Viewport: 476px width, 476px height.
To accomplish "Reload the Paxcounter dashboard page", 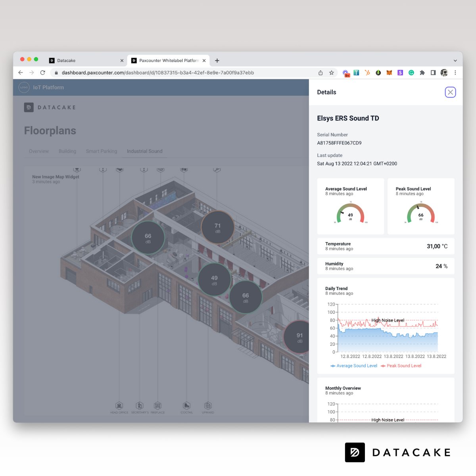I will 43,73.
